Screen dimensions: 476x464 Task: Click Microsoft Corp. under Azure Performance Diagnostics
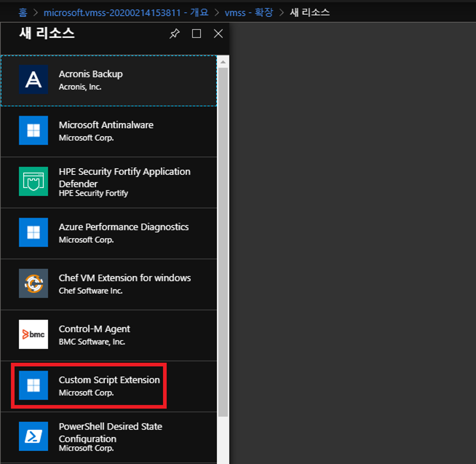coord(87,240)
